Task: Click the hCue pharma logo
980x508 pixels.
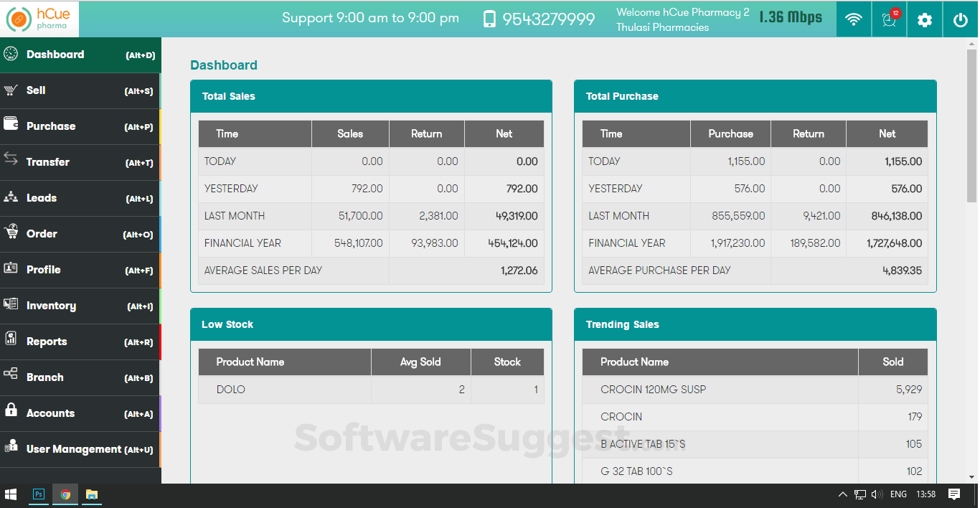Action: (39, 19)
